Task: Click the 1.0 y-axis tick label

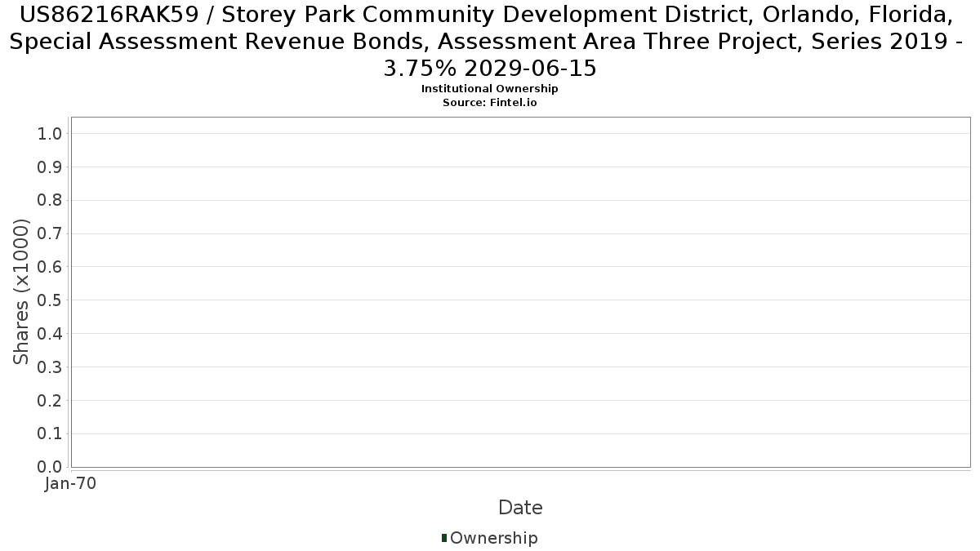Action: tap(50, 134)
